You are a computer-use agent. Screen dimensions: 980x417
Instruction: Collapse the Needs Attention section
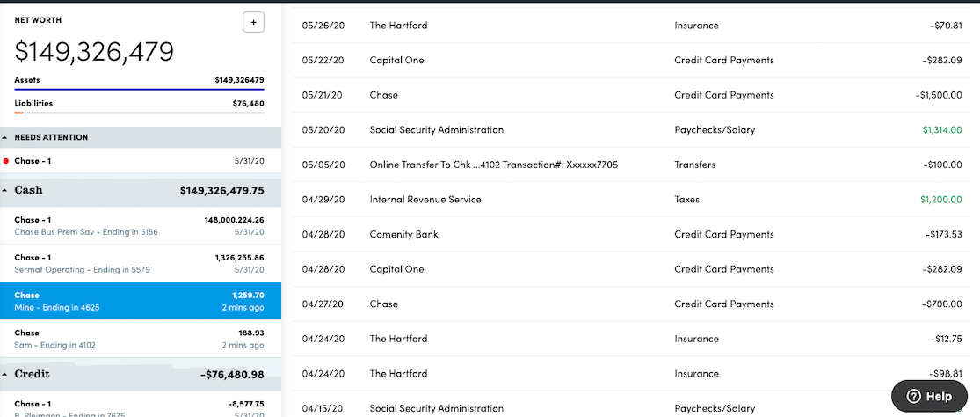(5, 137)
